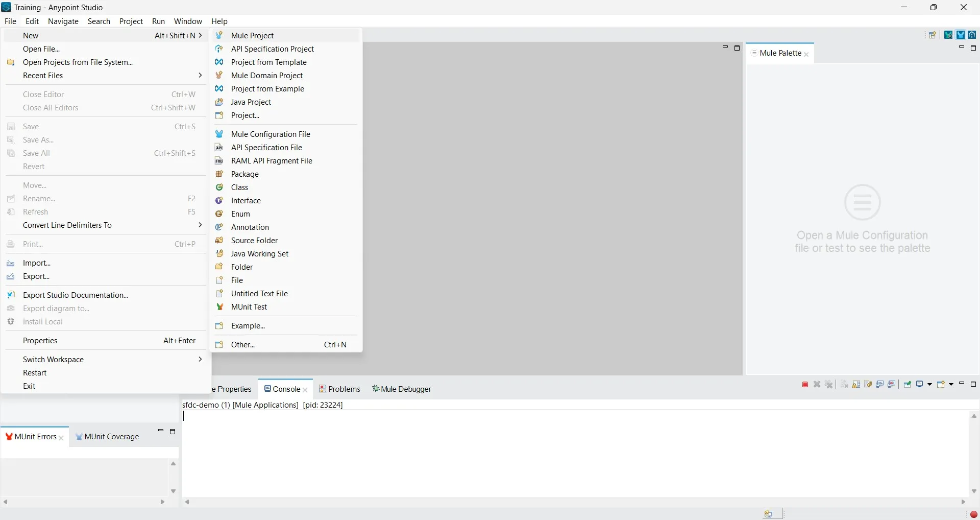
Task: Choose Java Project entry
Action: tap(286, 102)
